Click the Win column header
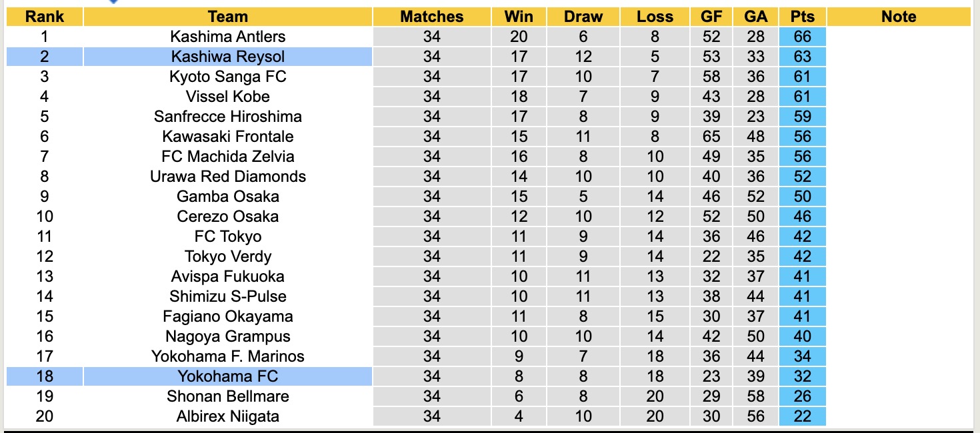The image size is (980, 433). tap(519, 17)
